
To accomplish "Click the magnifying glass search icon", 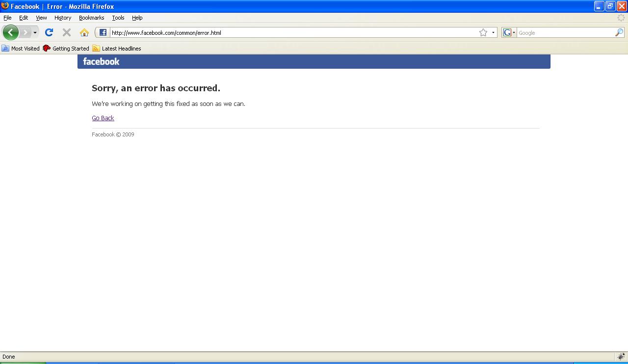I will (619, 32).
